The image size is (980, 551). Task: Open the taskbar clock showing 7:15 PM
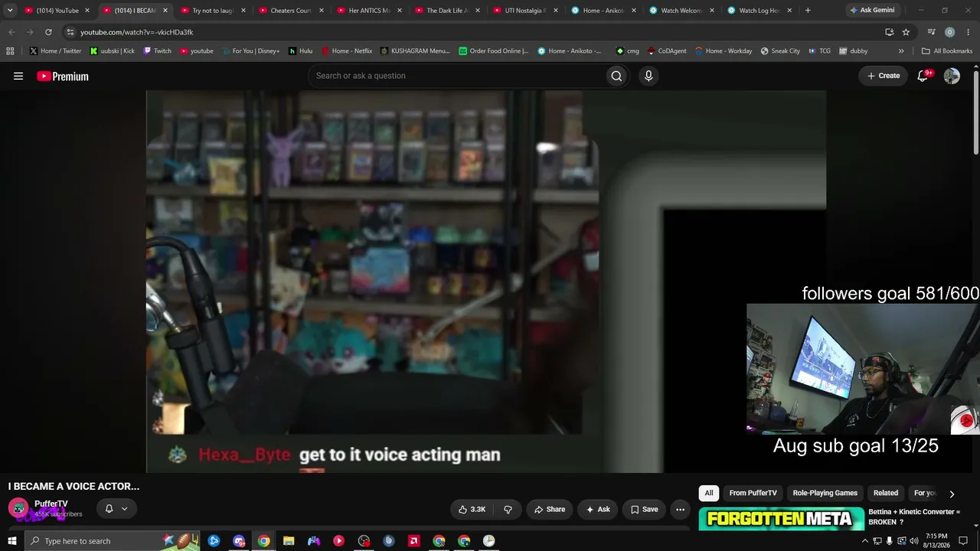[936, 541]
